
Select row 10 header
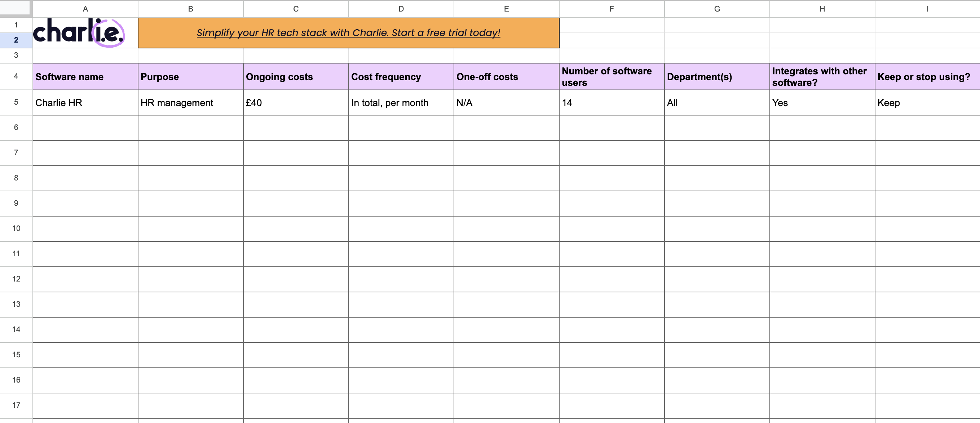click(x=16, y=228)
